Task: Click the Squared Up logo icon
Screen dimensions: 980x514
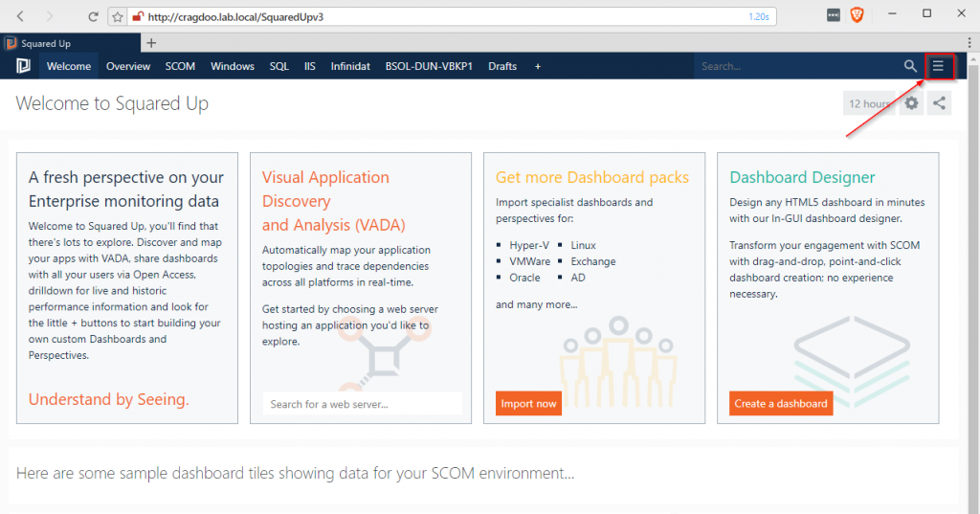Action: [x=23, y=66]
